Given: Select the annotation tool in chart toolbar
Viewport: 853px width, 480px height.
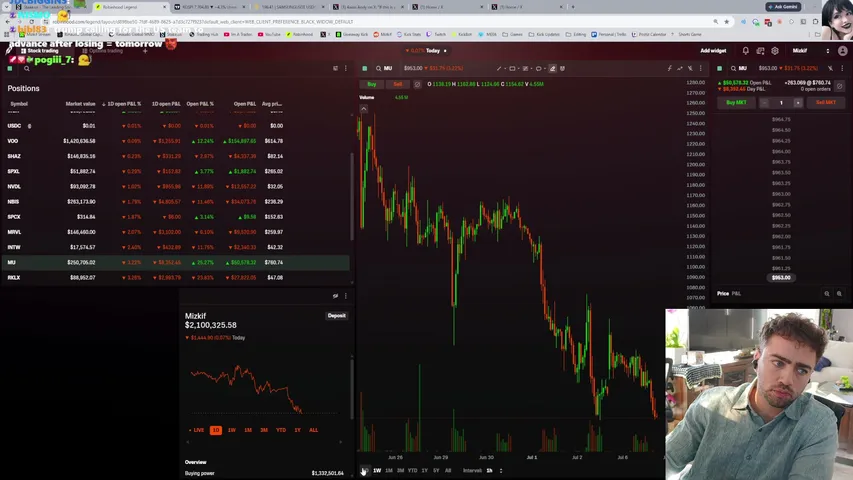Looking at the screenshot, I should [x=525, y=69].
